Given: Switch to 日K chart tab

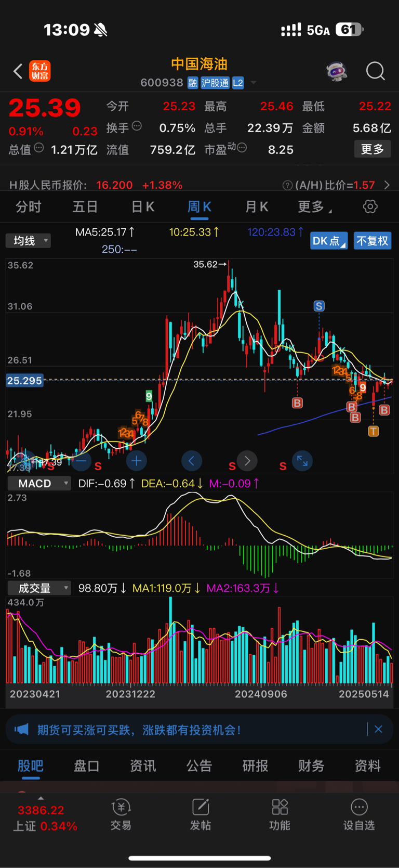Looking at the screenshot, I should click(x=142, y=207).
